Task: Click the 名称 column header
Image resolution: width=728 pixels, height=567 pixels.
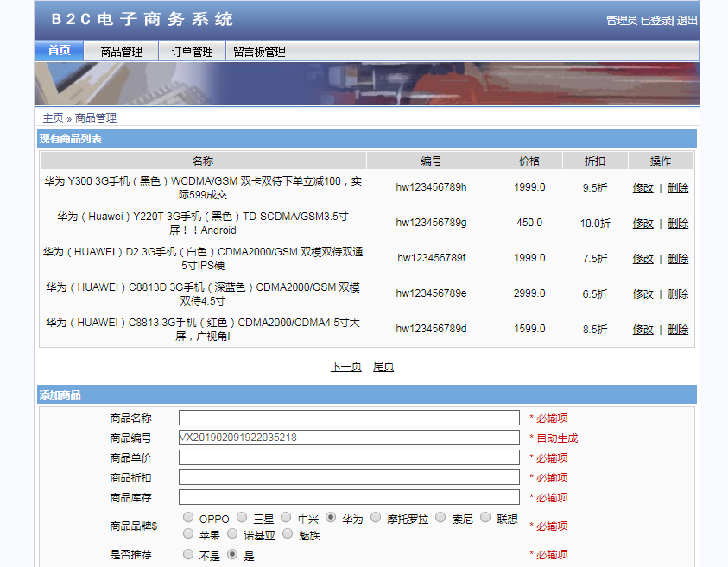Action: (203, 161)
